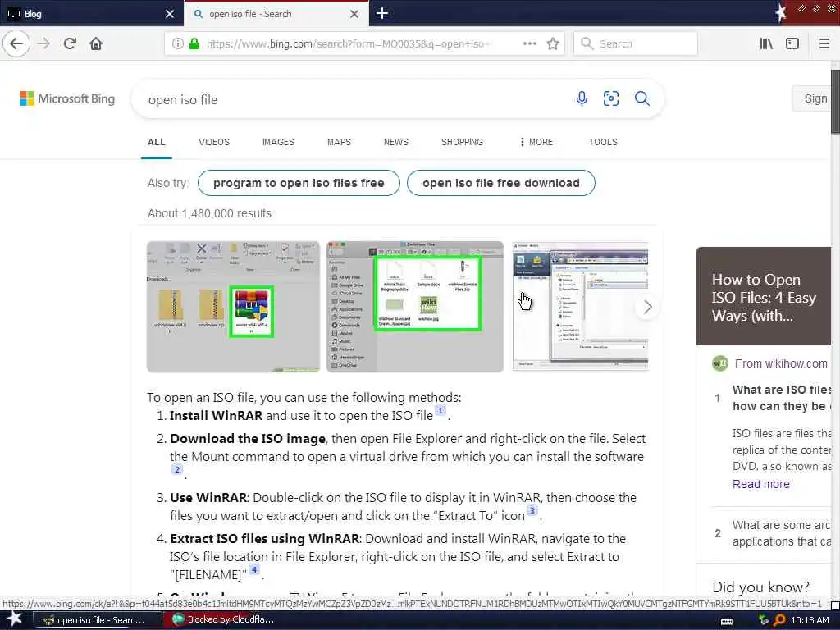Advance image carousel with right chevron
Image resolution: width=840 pixels, height=630 pixels.
pos(647,307)
